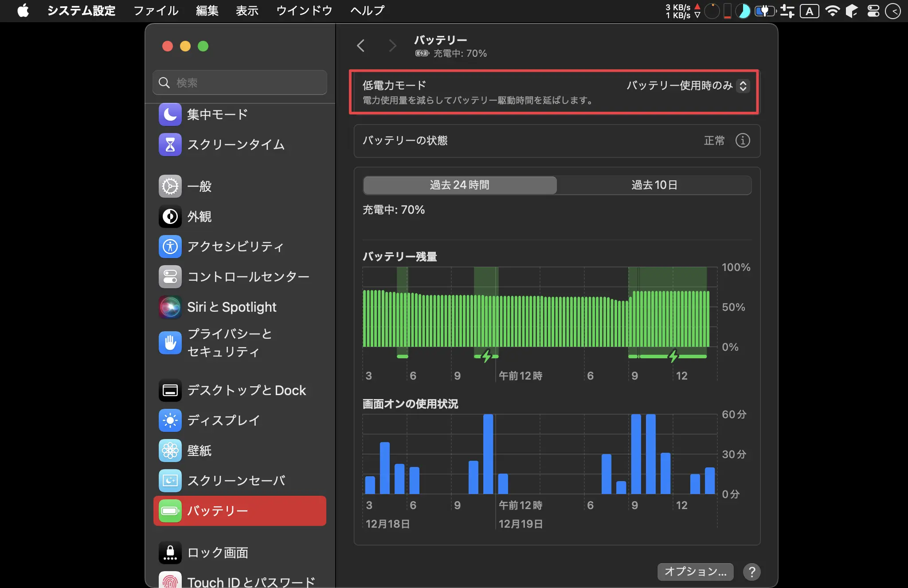The height and width of the screenshot is (588, 908).
Task: Go forward with the right chevron
Action: coord(392,45)
